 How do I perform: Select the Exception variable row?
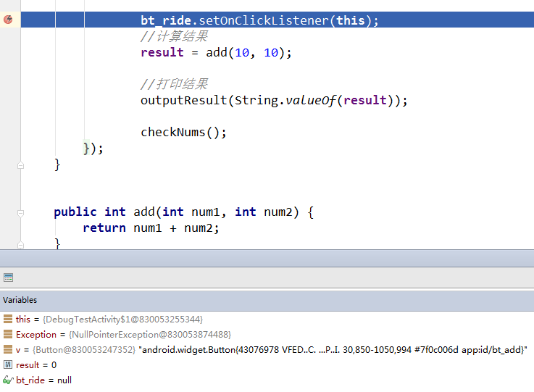click(267, 335)
